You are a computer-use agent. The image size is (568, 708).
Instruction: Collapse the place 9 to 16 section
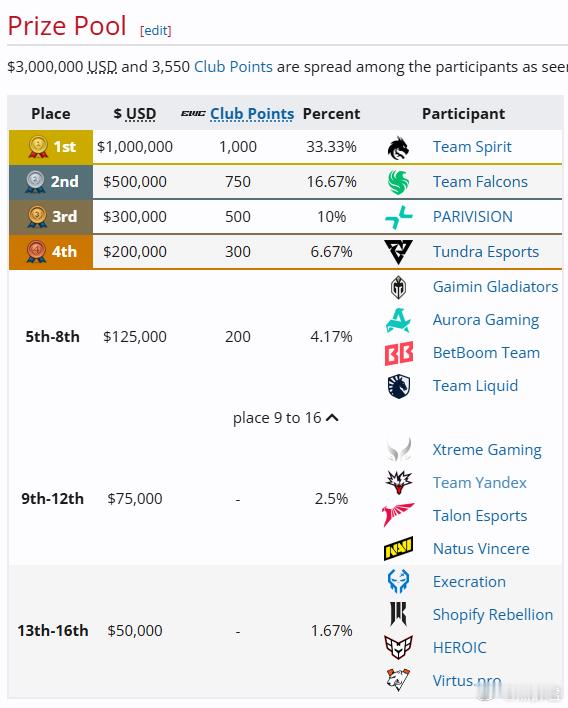[x=285, y=418]
